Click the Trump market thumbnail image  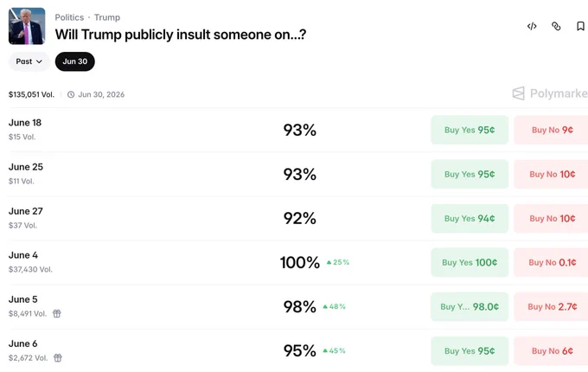(x=27, y=26)
